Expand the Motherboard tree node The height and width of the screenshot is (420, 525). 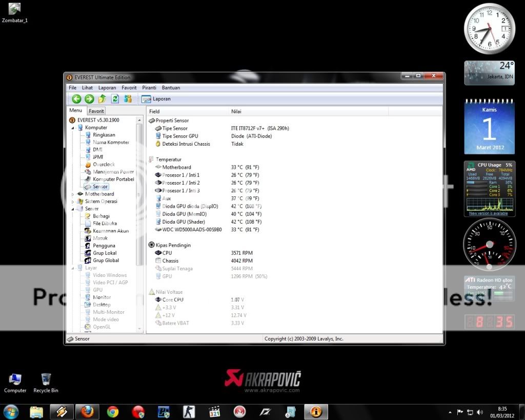pos(73,194)
